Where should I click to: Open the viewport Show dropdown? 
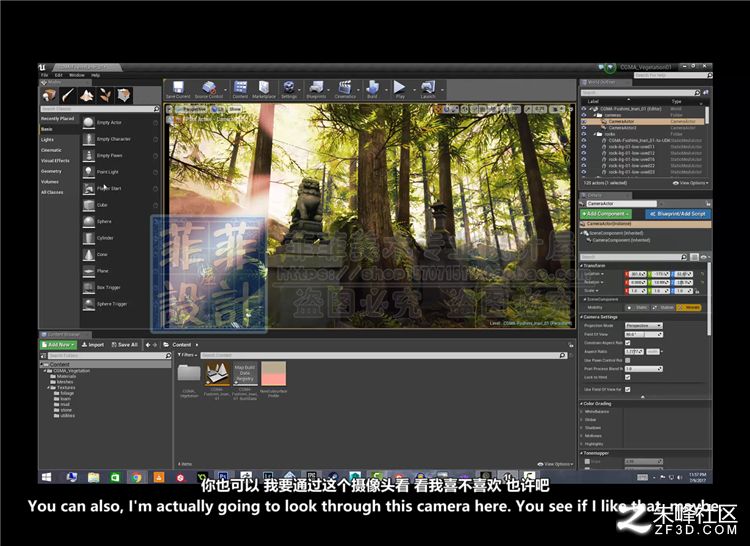click(234, 109)
